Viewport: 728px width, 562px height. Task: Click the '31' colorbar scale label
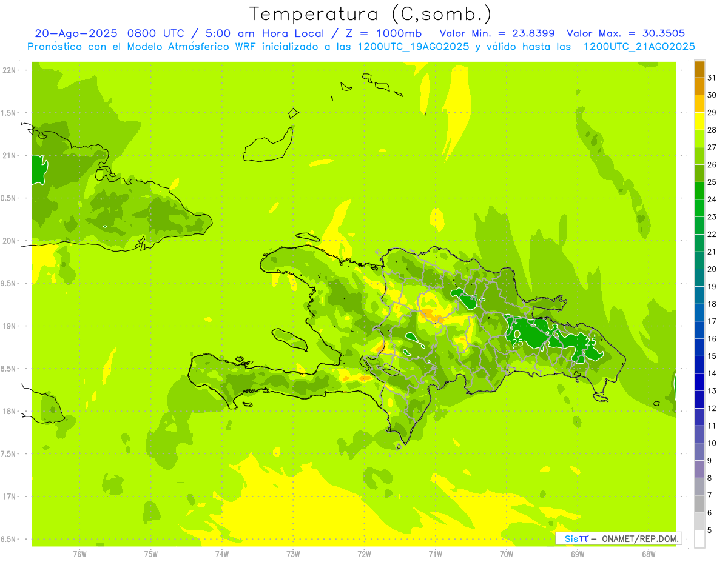[x=712, y=78]
